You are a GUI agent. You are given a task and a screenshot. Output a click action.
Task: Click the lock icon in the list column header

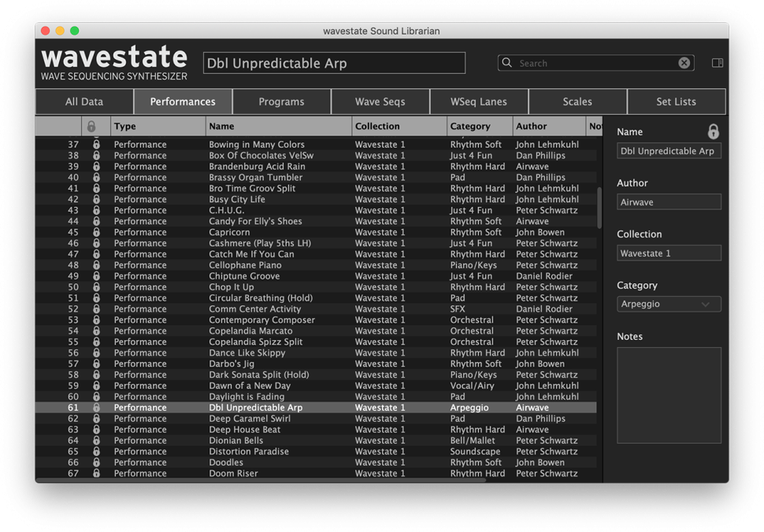(x=95, y=126)
